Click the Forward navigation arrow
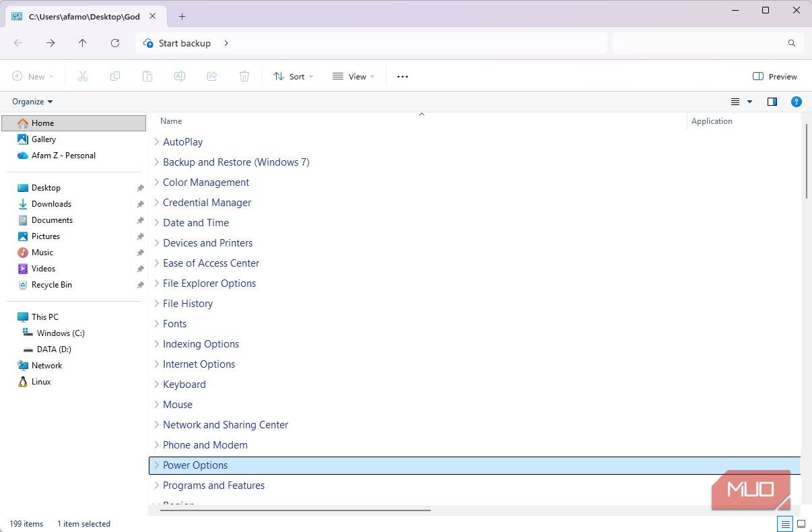This screenshot has width=812, height=532. (x=50, y=43)
